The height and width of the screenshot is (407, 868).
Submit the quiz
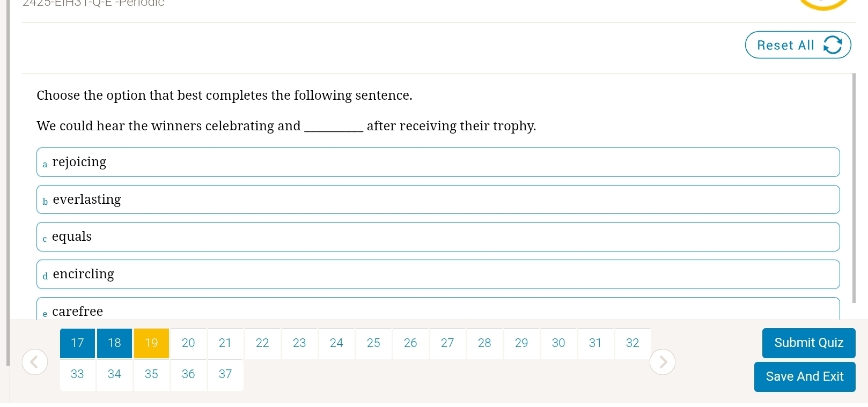click(808, 343)
